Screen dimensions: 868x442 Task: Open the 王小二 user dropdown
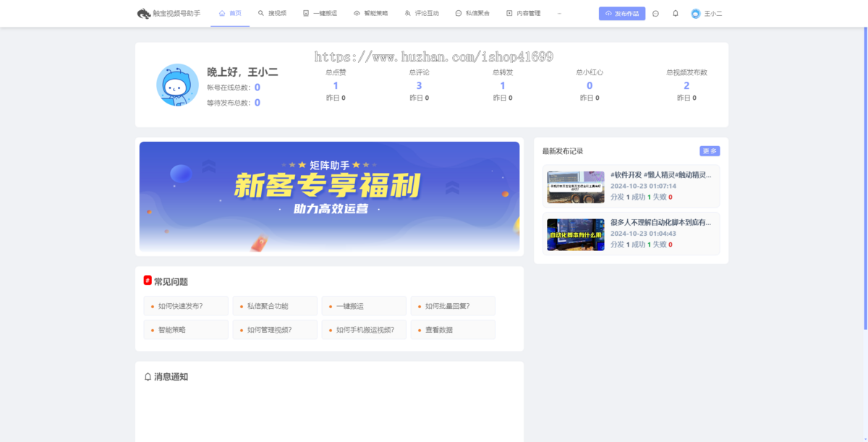pyautogui.click(x=713, y=13)
